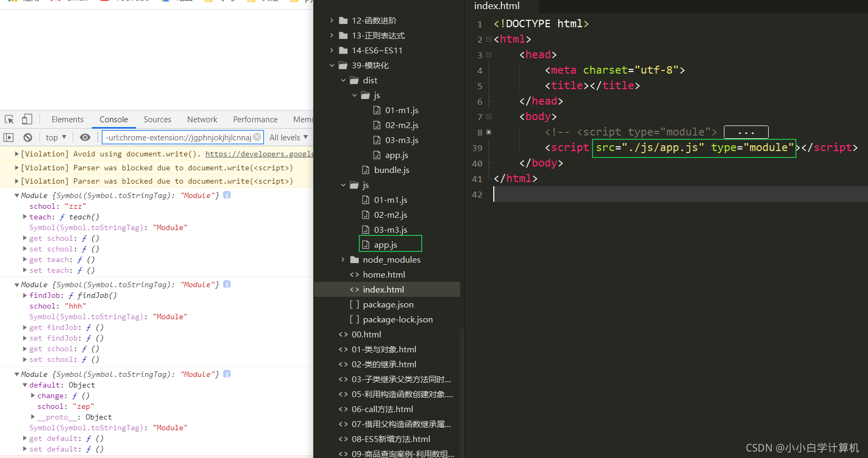868x458 pixels.
Task: Expand the teach function property
Action: [x=25, y=217]
